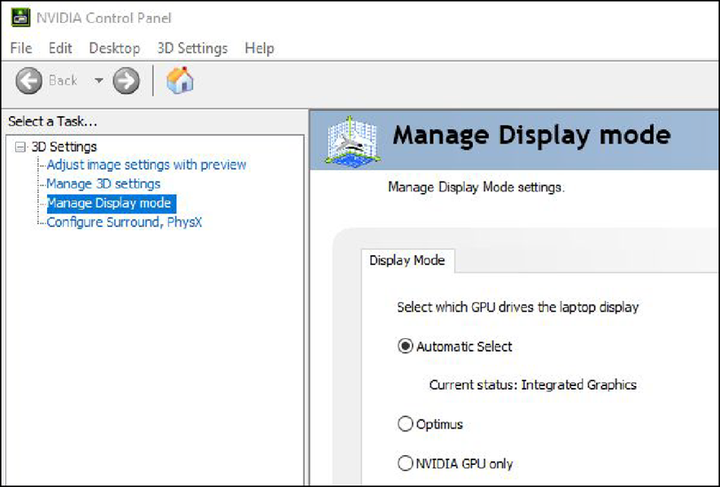This screenshot has height=487, width=720.
Task: Click the Back arrow button
Action: (29, 81)
